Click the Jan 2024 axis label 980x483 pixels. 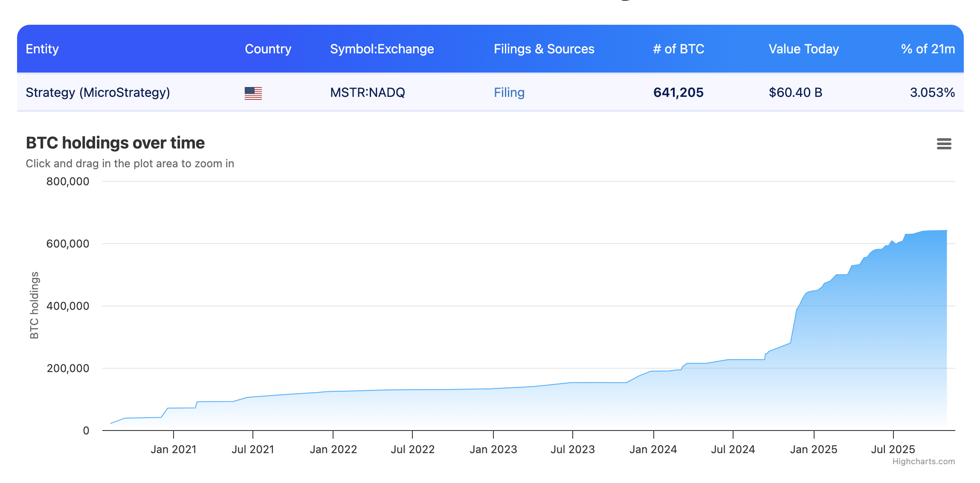click(653, 449)
